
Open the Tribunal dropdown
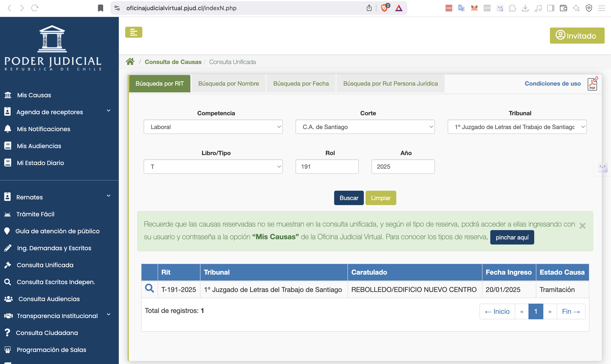[517, 127]
